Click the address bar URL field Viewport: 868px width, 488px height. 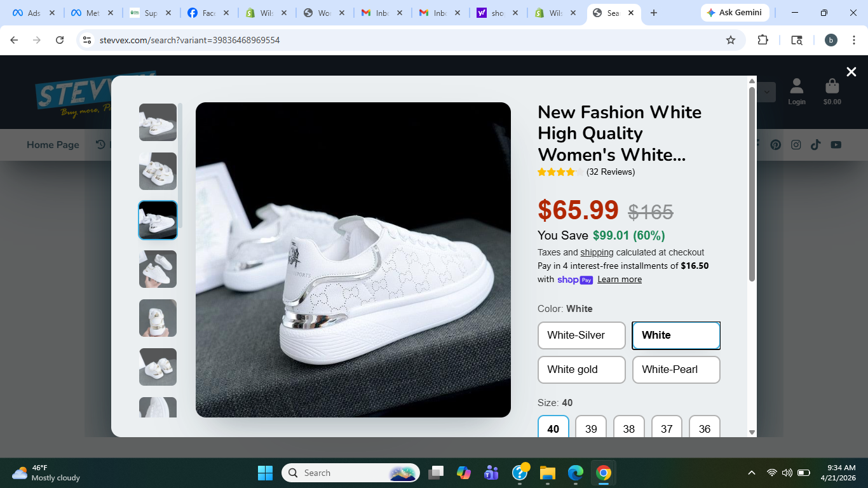pyautogui.click(x=407, y=40)
